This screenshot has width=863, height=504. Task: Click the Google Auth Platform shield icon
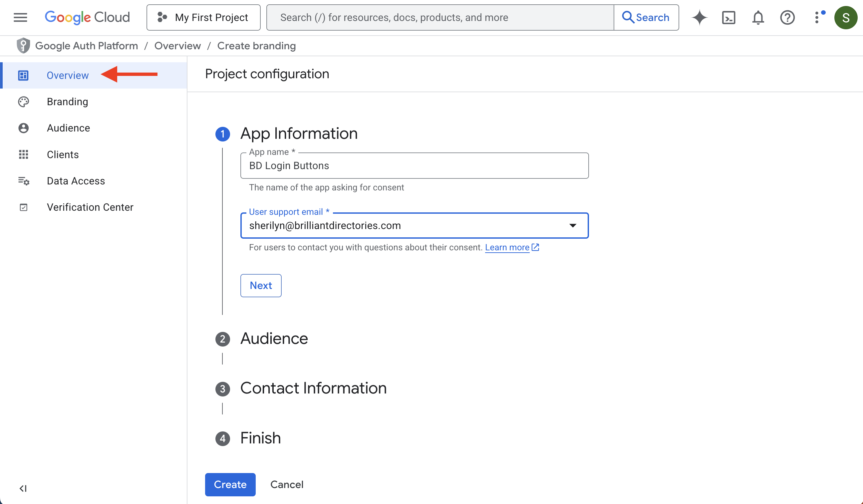coord(23,46)
